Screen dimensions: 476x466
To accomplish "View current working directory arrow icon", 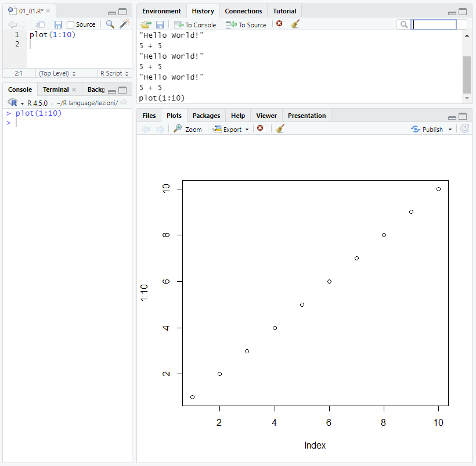I will click(x=123, y=103).
